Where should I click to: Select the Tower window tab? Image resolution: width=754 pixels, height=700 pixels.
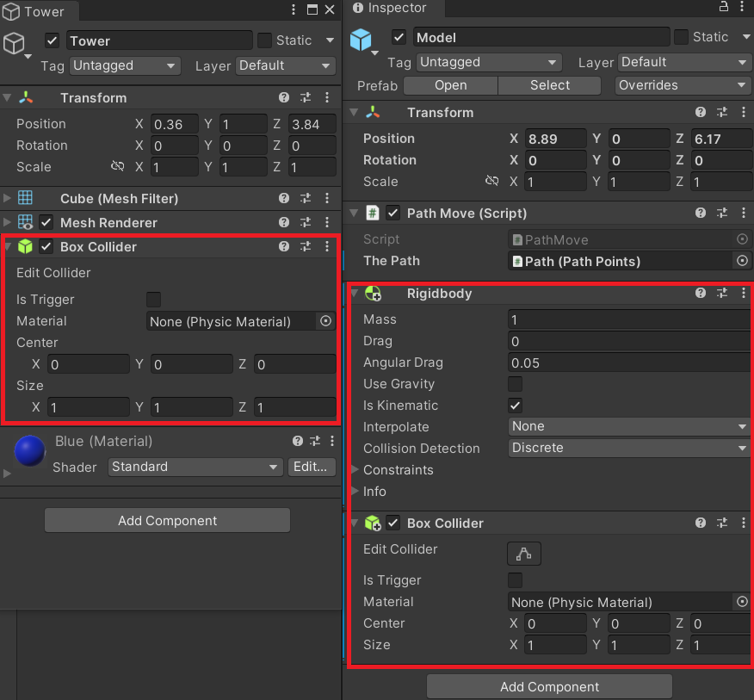click(40, 11)
